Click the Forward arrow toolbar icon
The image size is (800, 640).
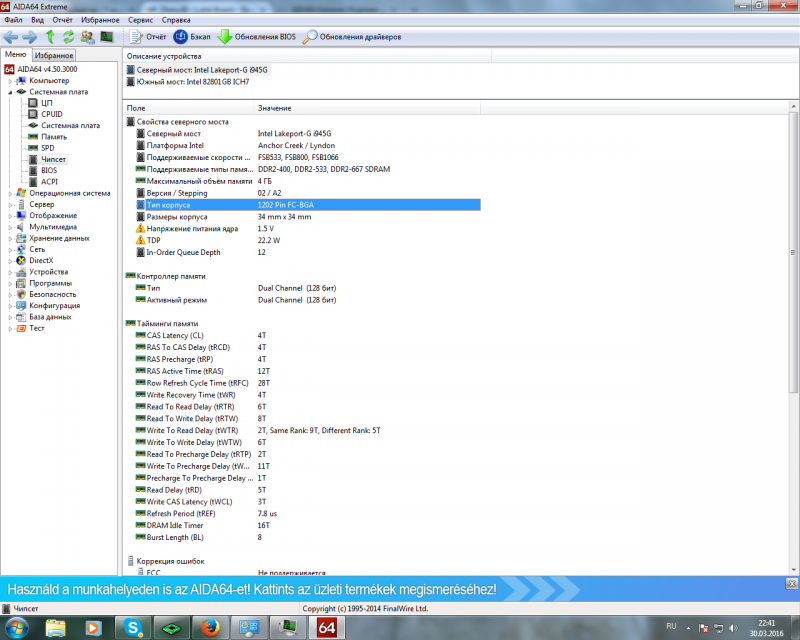coord(30,37)
